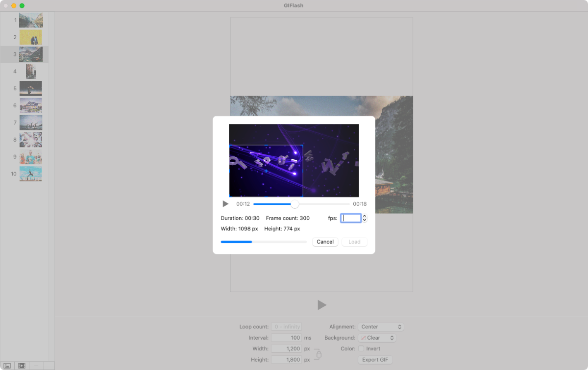The height and width of the screenshot is (370, 588).
Task: Click inside the fps input field
Action: 351,218
